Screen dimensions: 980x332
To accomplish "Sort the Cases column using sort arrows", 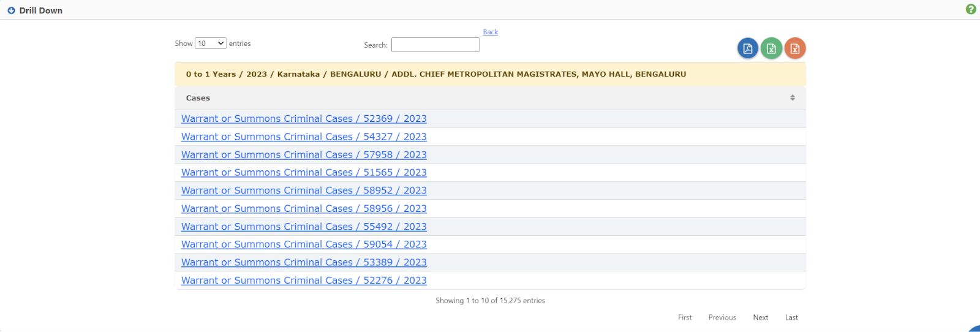I will coord(792,98).
